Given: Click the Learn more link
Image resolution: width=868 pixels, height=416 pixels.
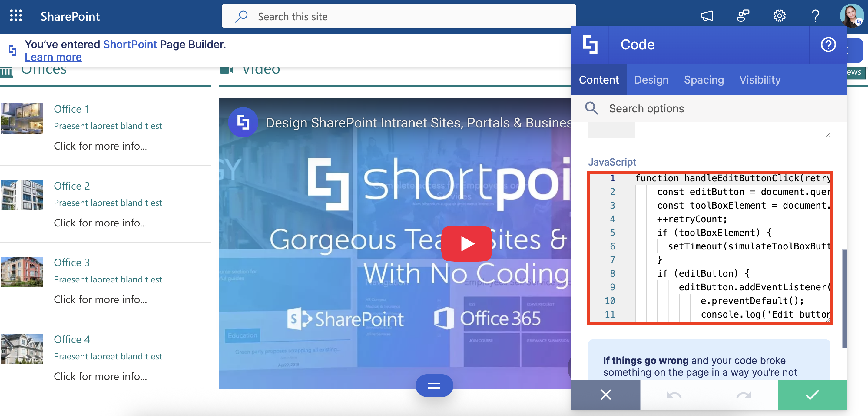Looking at the screenshot, I should point(53,57).
